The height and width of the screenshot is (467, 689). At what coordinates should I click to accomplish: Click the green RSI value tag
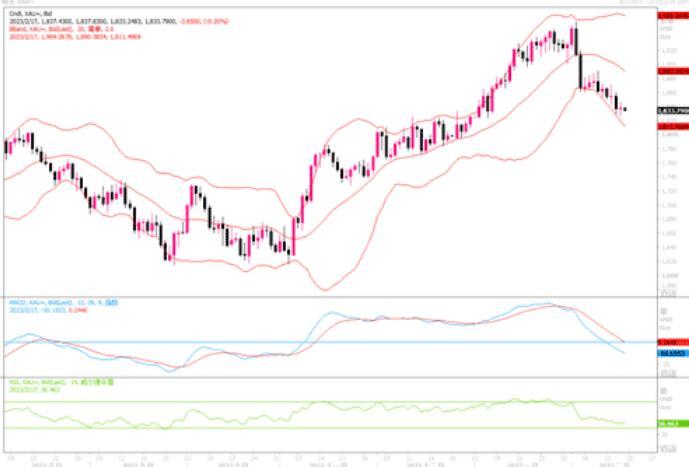[x=671, y=424]
